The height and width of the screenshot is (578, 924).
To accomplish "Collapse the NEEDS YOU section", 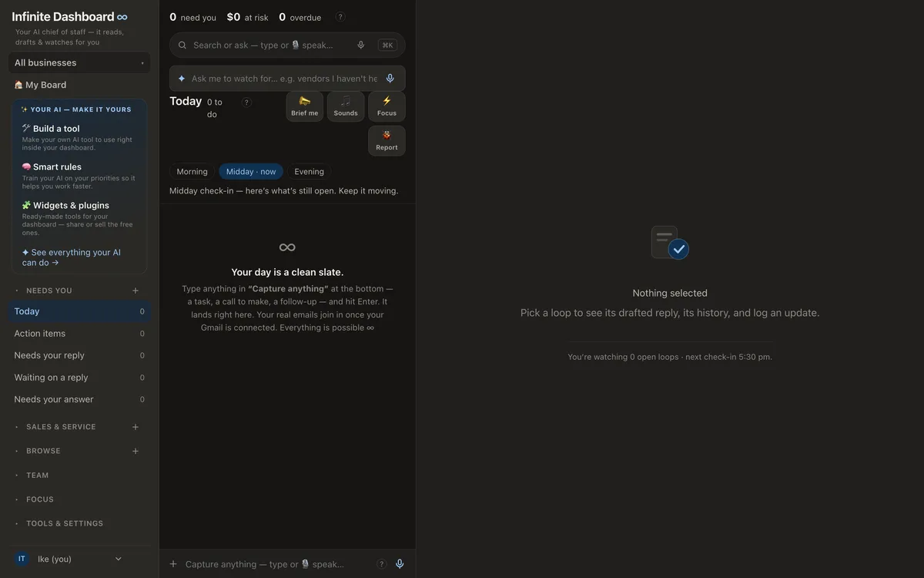I will coord(49,291).
